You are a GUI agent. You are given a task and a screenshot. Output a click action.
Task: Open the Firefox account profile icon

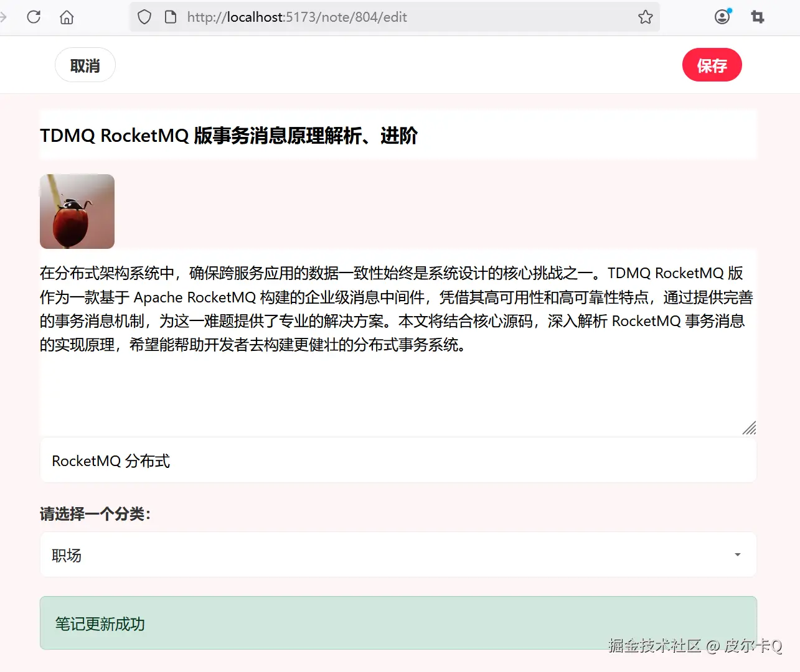[722, 17]
